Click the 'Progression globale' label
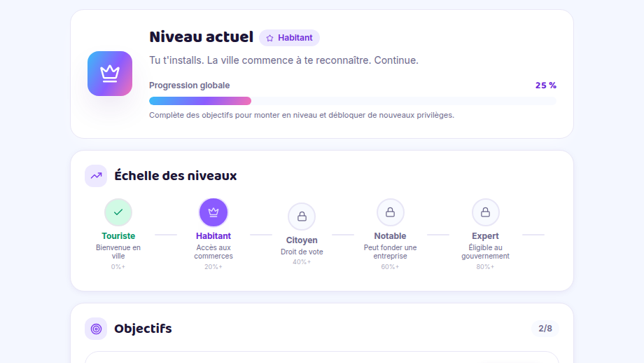Image resolution: width=644 pixels, height=363 pixels. point(189,85)
